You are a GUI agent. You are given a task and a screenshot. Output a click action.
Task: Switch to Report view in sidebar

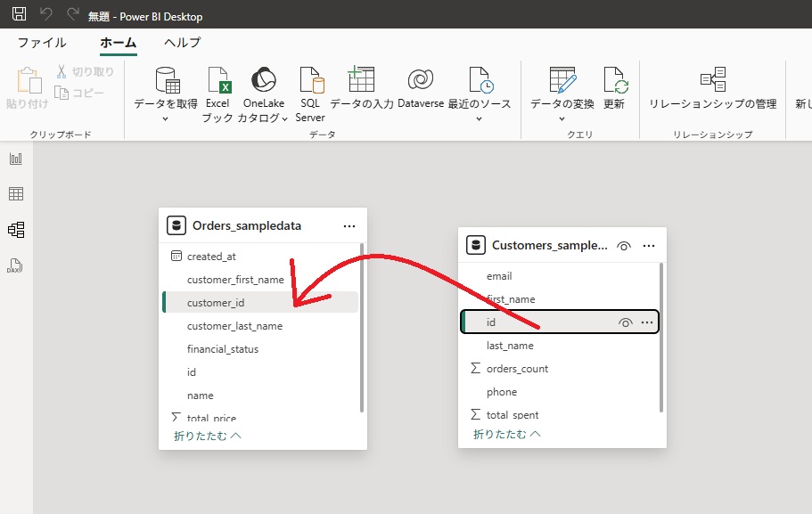(x=16, y=159)
